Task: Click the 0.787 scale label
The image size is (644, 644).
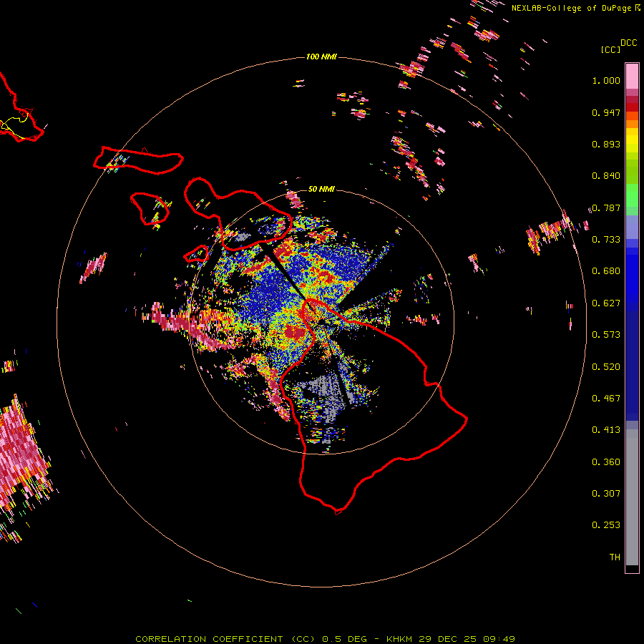Action: pos(606,208)
